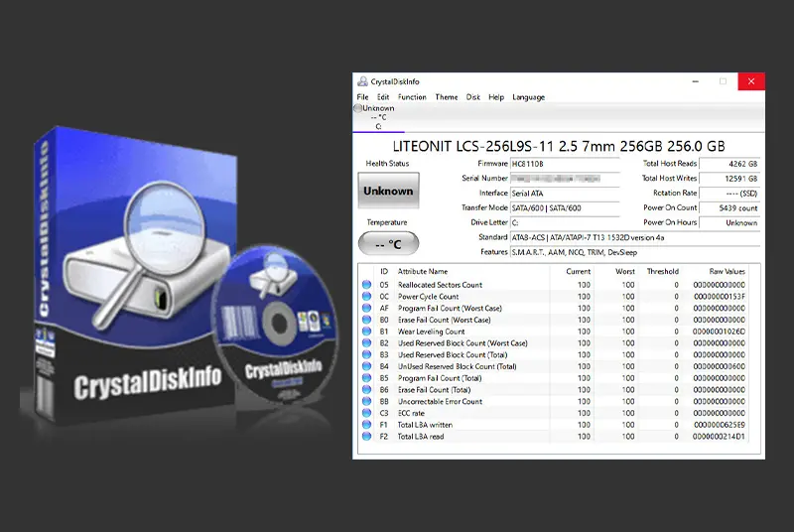Viewport: 794px width, 532px height.
Task: Click the CrystalDiskInfo CD disc image
Action: pyautogui.click(x=276, y=327)
